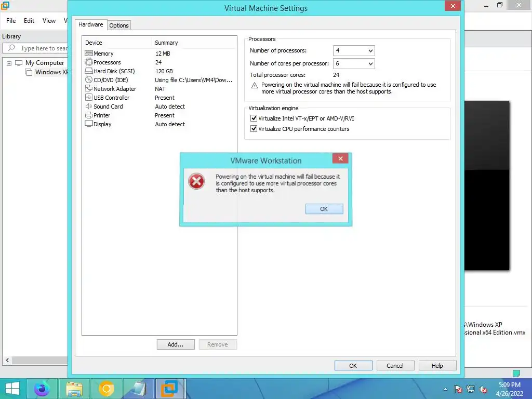The image size is (532, 399).
Task: Click the VM preview black thumbnail
Action: point(487,185)
